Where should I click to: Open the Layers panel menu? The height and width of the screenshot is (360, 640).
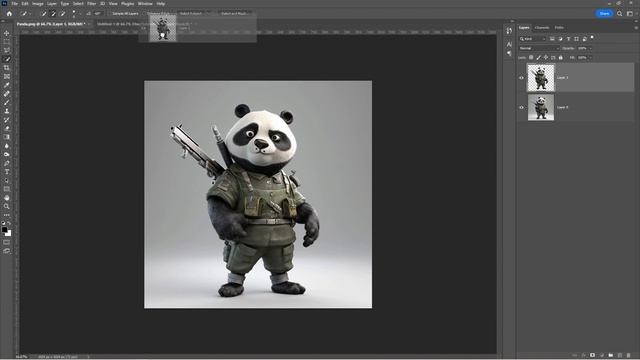636,28
